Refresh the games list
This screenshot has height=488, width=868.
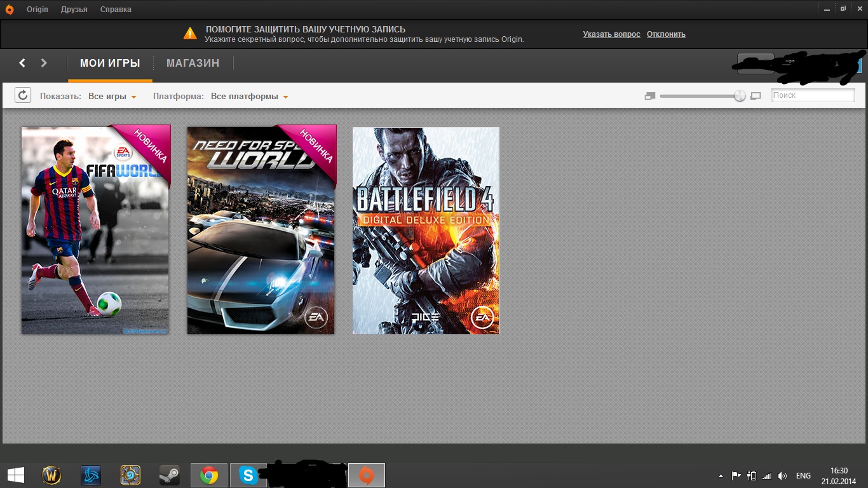(23, 95)
